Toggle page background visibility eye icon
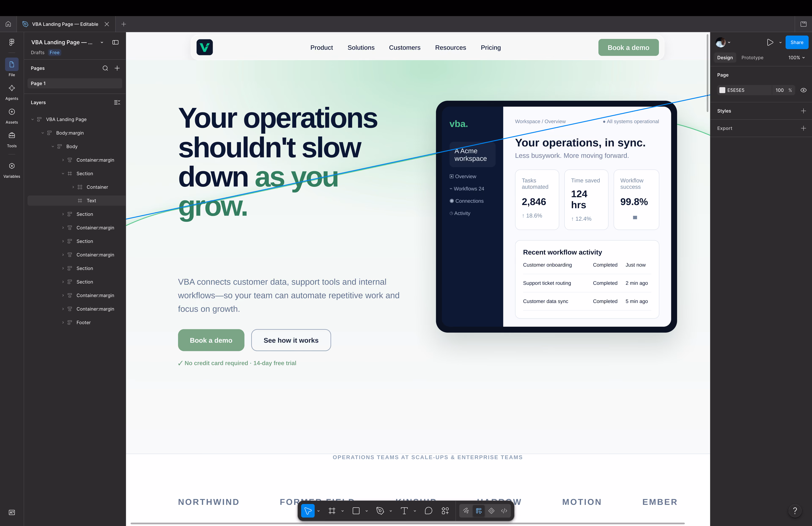This screenshot has width=812, height=526. point(804,90)
